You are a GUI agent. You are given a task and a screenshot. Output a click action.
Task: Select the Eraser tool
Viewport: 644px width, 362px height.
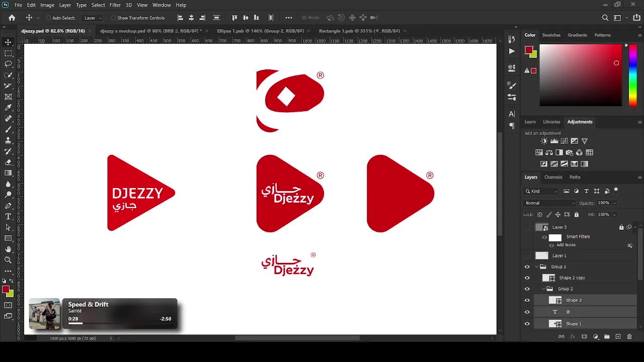point(8,162)
